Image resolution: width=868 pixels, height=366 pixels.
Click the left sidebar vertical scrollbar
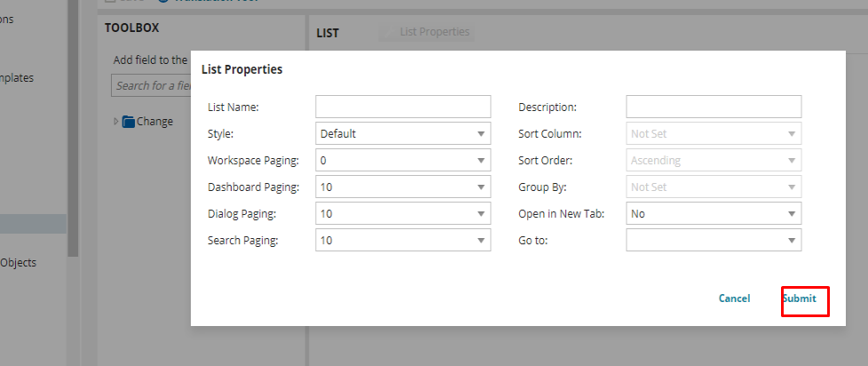[73, 133]
